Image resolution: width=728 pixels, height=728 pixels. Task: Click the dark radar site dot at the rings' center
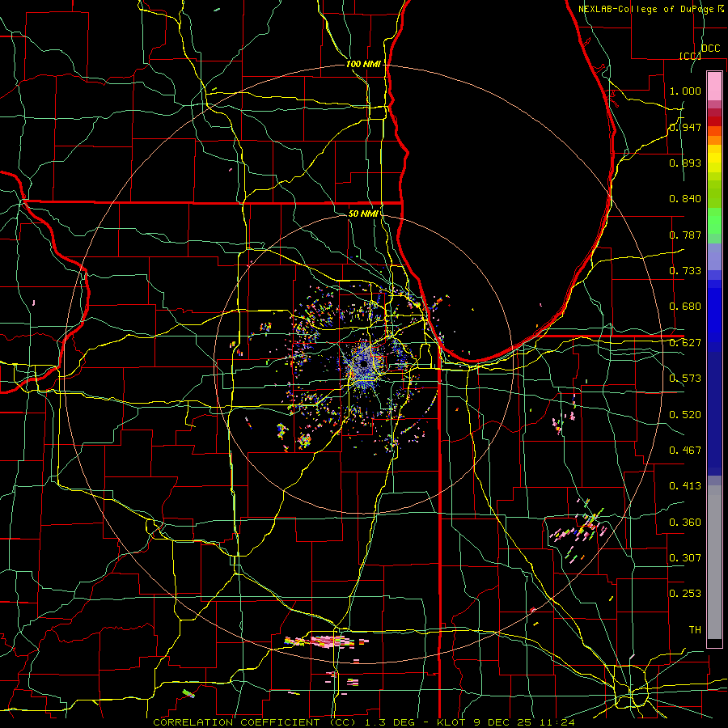(363, 365)
